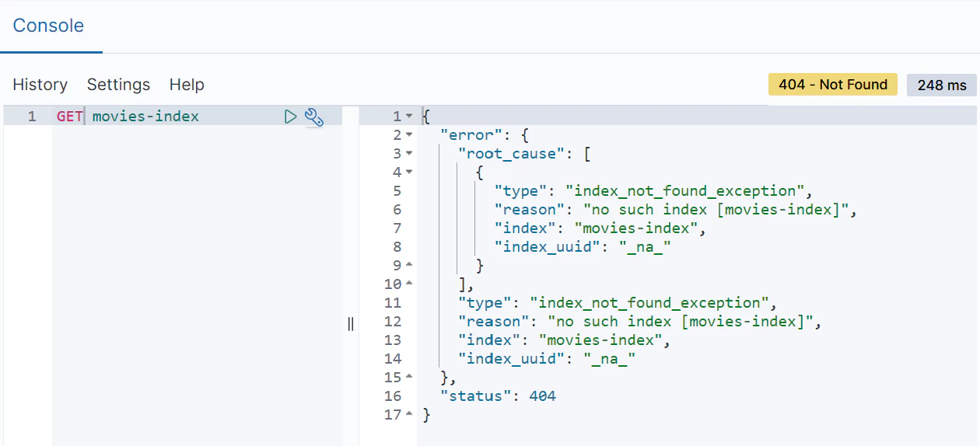
Task: Click "index_uuid": "_na_" on line 8
Action: coord(582,247)
